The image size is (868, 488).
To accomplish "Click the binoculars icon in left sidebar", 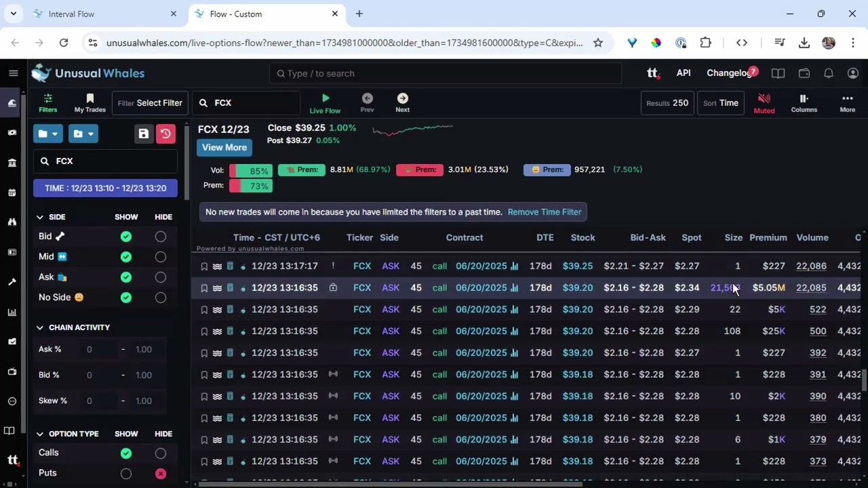I will point(12,222).
